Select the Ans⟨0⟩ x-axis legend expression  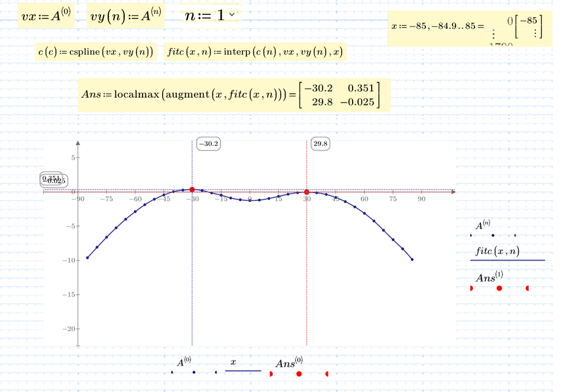coord(289,362)
